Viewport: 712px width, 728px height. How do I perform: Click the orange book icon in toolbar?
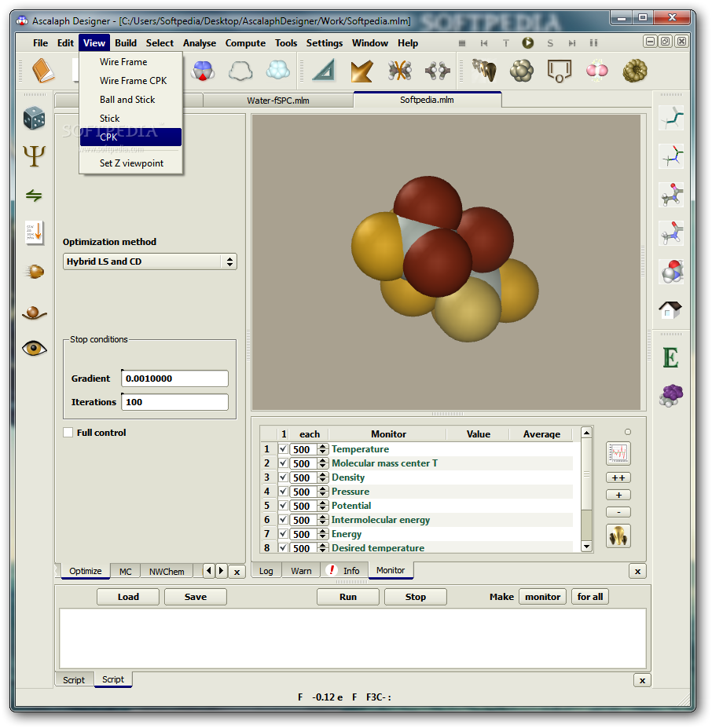pyautogui.click(x=42, y=71)
